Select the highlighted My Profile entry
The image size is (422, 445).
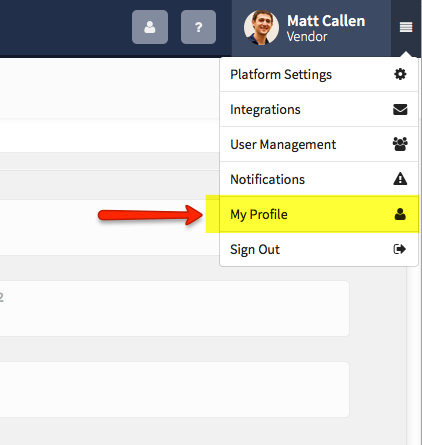click(319, 214)
